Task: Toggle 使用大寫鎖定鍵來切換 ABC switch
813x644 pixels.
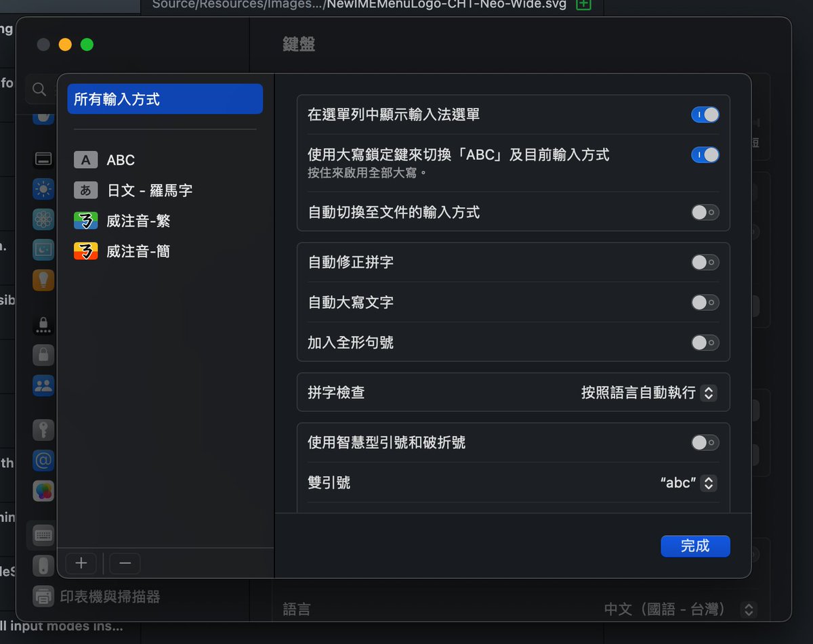Action: [x=705, y=155]
